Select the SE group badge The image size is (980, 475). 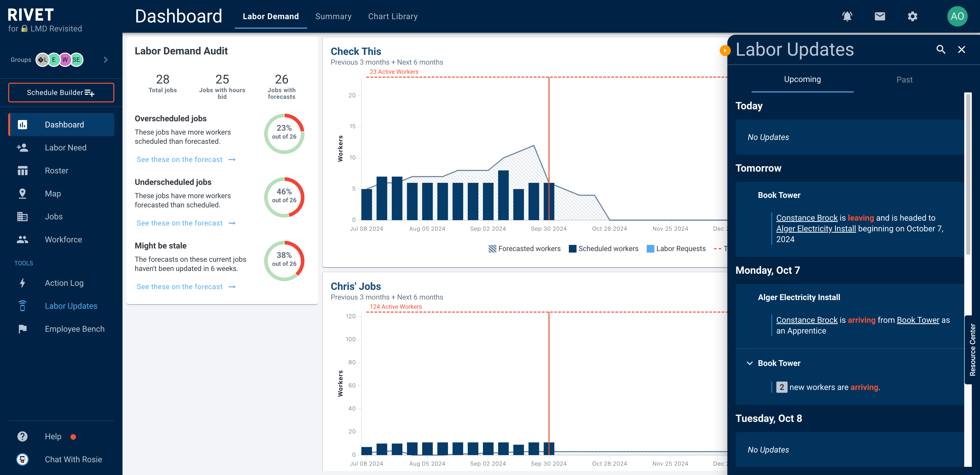pos(77,60)
